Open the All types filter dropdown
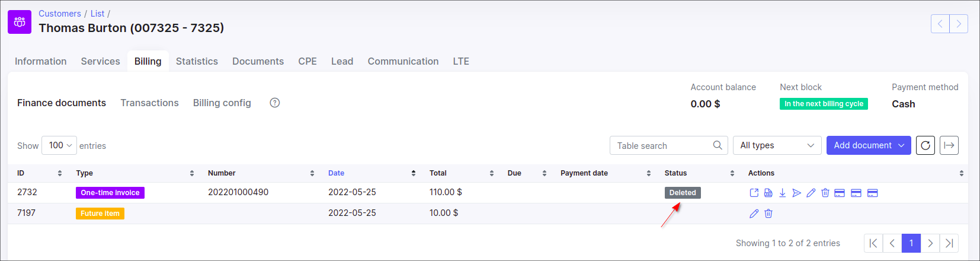This screenshot has width=980, height=261. tap(777, 145)
